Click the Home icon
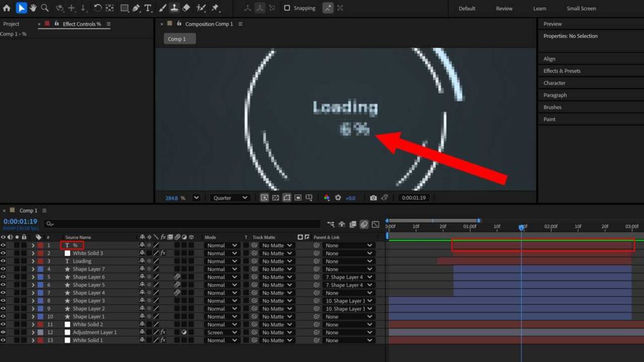Viewport: 644px width, 362px height. click(6, 8)
